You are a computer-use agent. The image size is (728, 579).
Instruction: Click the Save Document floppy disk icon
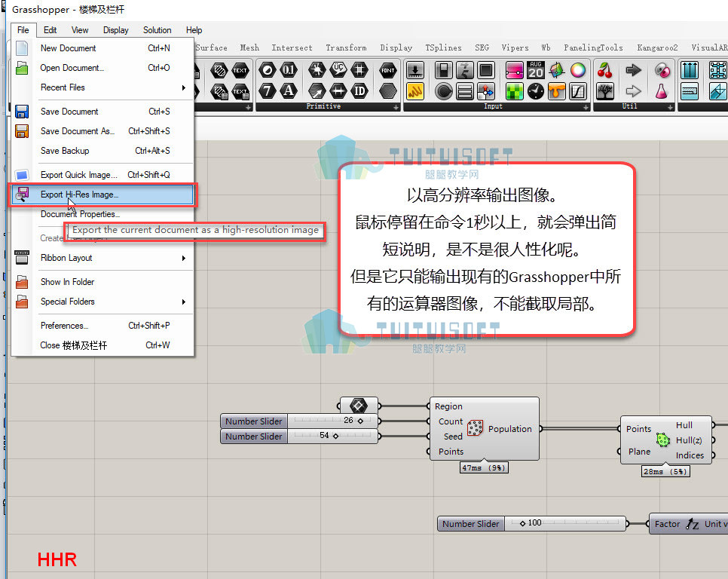click(22, 112)
